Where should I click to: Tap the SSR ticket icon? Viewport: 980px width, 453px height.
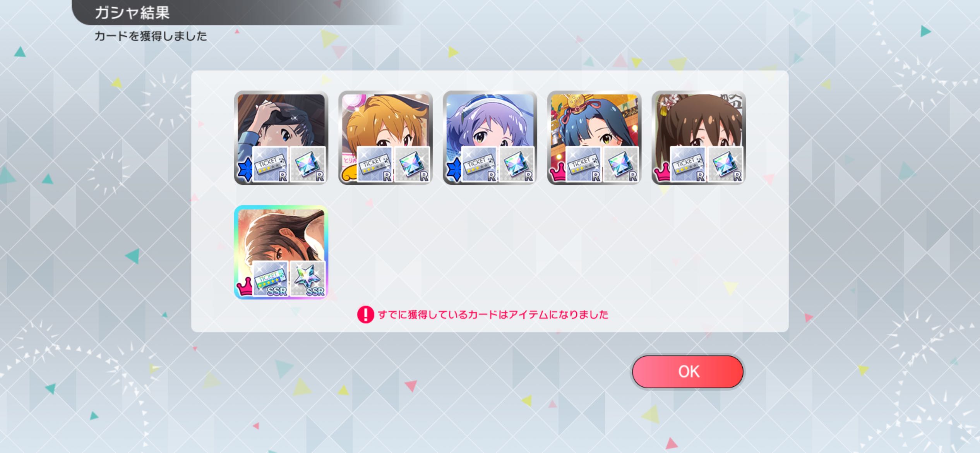coord(271,279)
